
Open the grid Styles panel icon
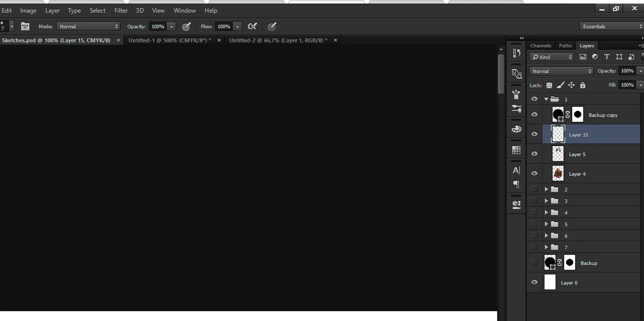coord(516,150)
